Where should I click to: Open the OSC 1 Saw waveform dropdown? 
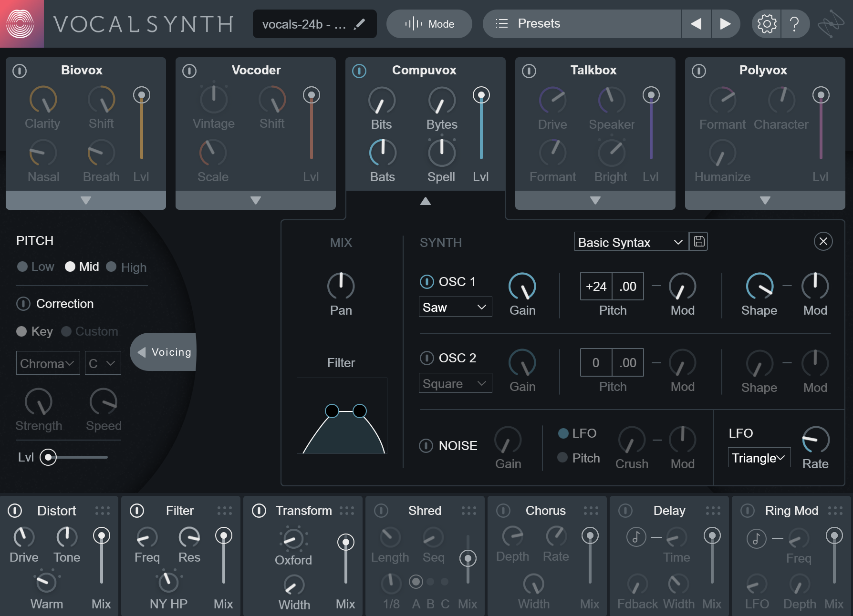[x=455, y=307]
